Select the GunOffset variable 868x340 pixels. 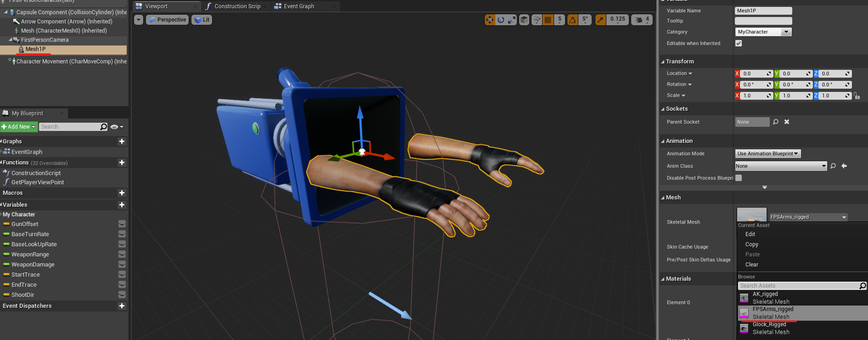tap(25, 224)
